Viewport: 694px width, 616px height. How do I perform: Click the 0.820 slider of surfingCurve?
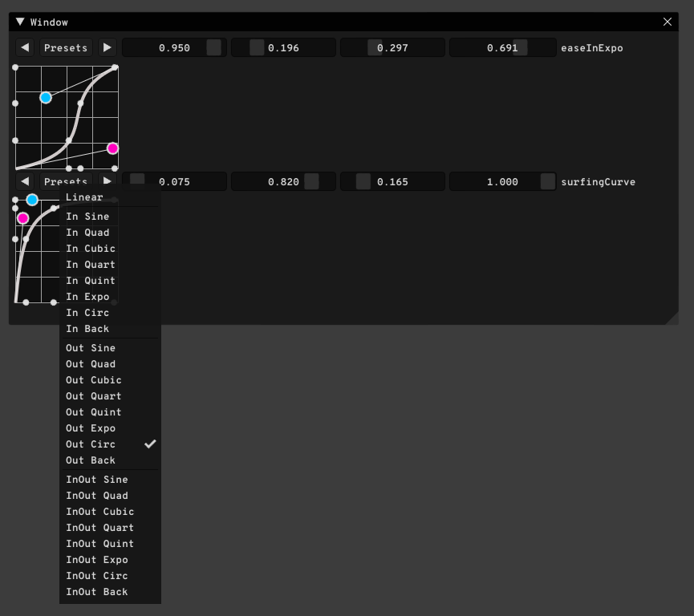(x=283, y=182)
